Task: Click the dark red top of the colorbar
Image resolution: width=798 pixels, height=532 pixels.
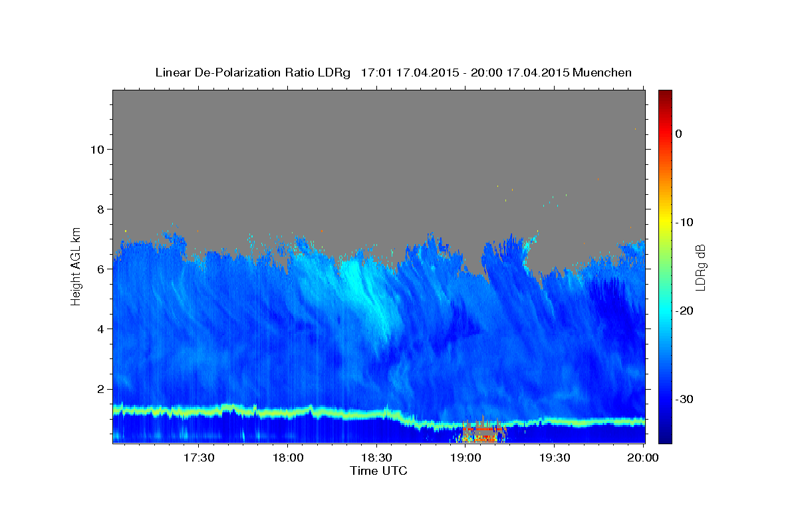Action: coord(665,95)
